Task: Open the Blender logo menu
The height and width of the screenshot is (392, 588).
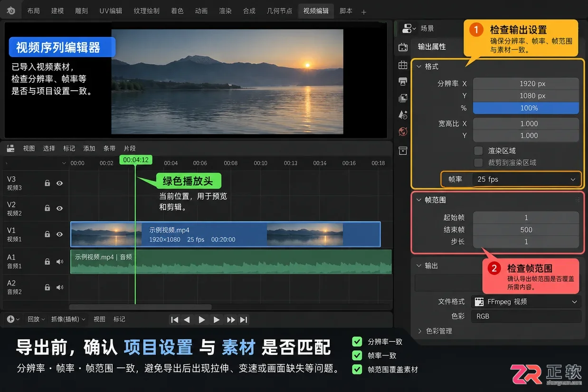Action: click(x=10, y=10)
